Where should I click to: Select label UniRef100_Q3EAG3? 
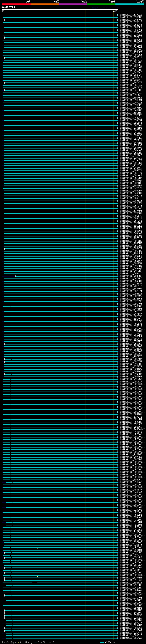pos(131,543)
